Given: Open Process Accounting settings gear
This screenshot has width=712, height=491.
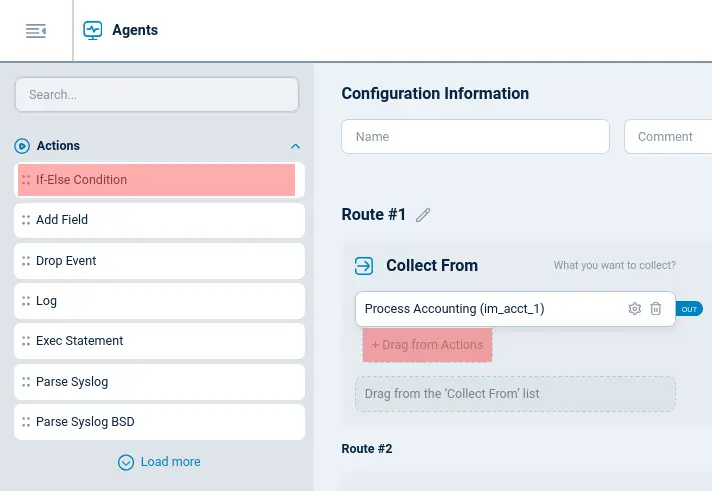Looking at the screenshot, I should [x=634, y=309].
